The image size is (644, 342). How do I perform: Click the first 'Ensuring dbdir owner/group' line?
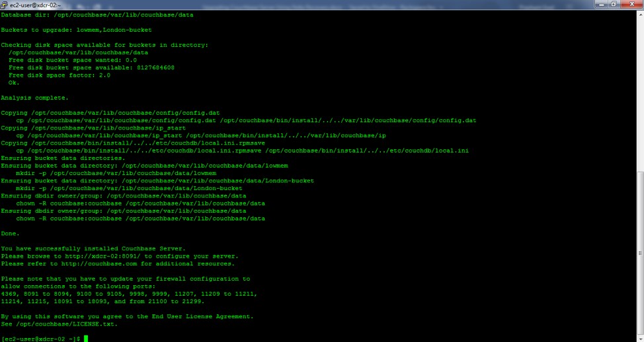coord(124,196)
